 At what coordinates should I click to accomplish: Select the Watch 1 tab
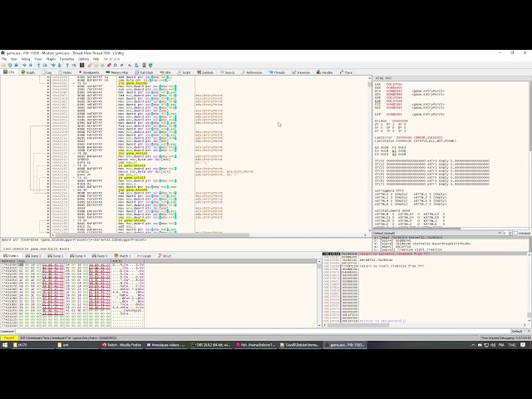click(122, 256)
